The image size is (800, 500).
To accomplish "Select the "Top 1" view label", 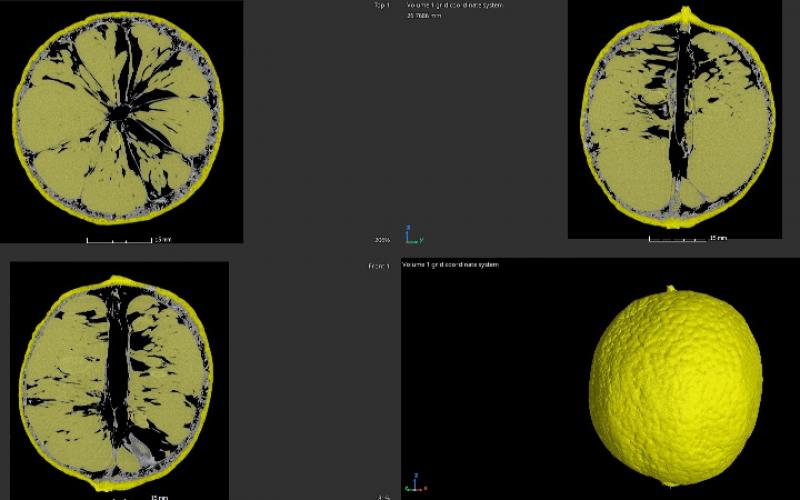I will pyautogui.click(x=381, y=5).
